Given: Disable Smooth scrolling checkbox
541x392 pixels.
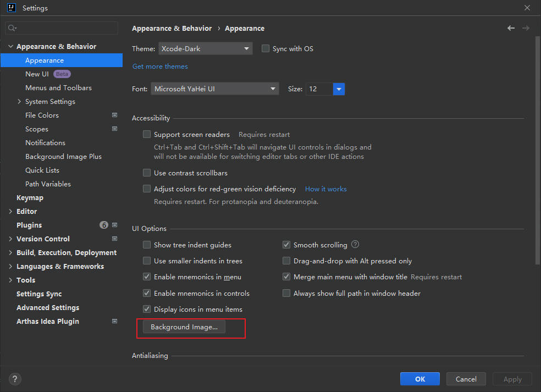Looking at the screenshot, I should point(286,245).
